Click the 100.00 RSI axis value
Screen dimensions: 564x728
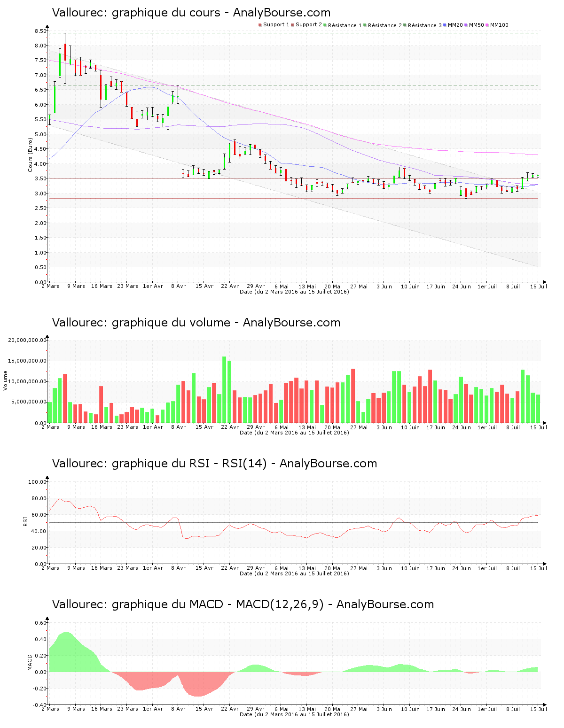pyautogui.click(x=37, y=482)
